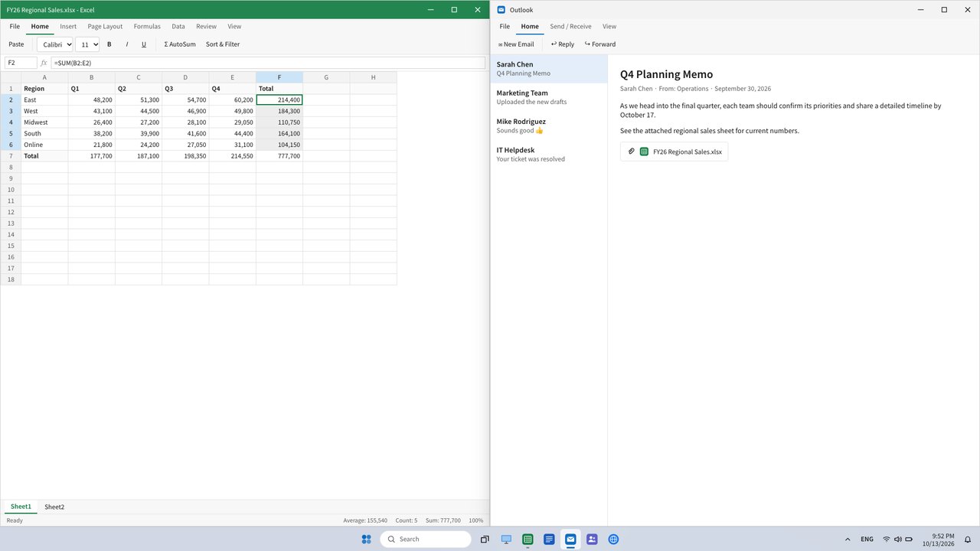Image resolution: width=980 pixels, height=551 pixels.
Task: Open the font size 11 dropdown
Action: 87,44
